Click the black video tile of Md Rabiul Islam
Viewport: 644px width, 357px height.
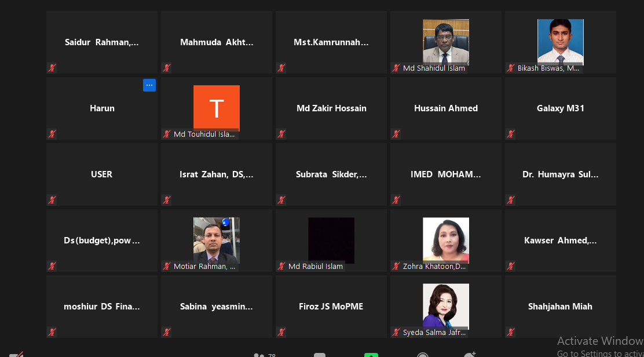(x=331, y=241)
